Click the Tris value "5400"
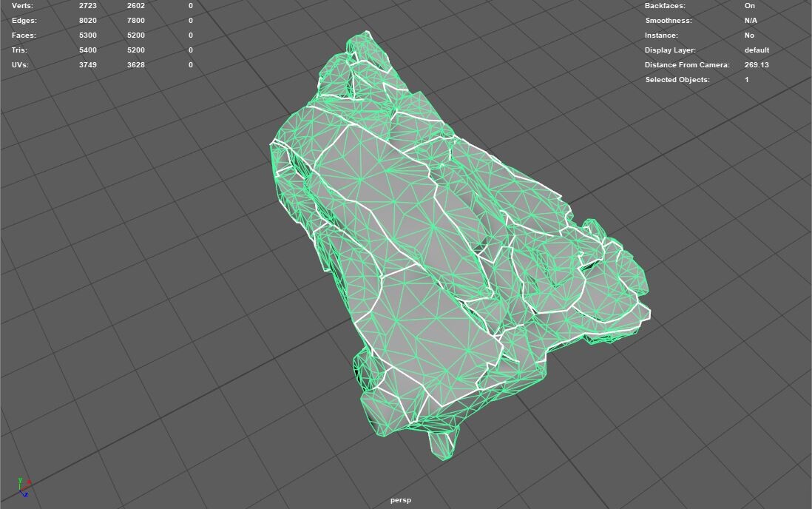The width and height of the screenshot is (812, 509). (88, 50)
